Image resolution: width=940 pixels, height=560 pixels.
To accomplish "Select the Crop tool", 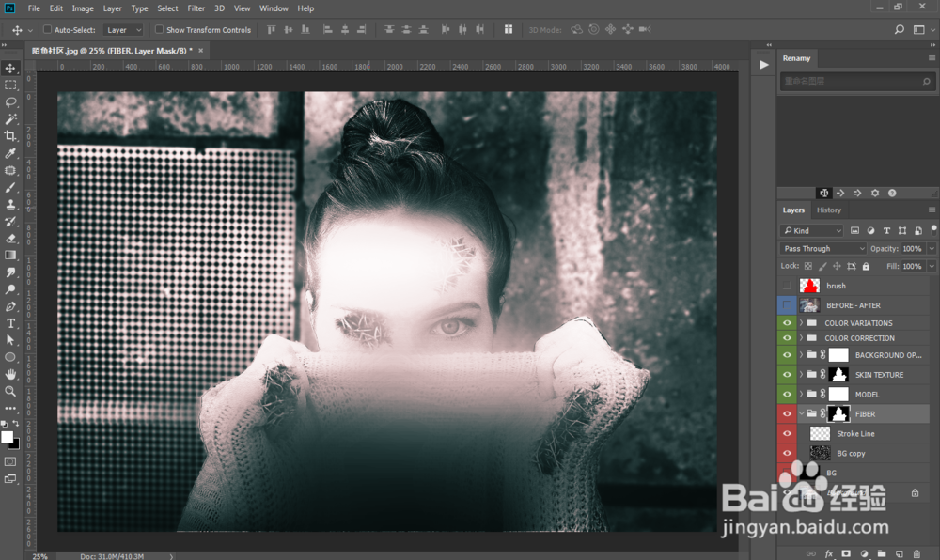I will 10,136.
